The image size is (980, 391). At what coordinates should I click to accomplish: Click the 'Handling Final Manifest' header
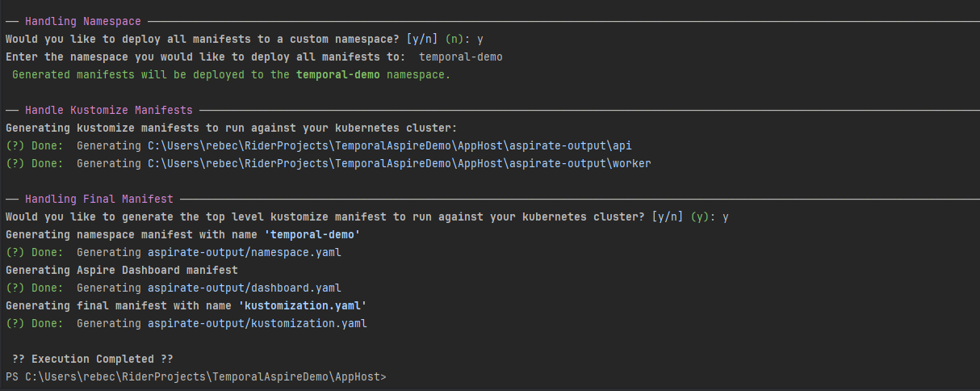[x=99, y=199]
